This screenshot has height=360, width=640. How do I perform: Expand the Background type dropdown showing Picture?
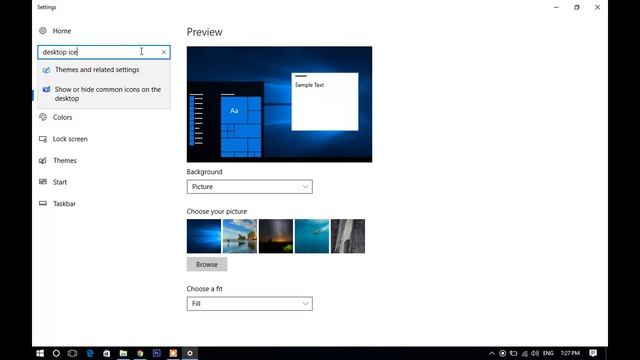[250, 187]
